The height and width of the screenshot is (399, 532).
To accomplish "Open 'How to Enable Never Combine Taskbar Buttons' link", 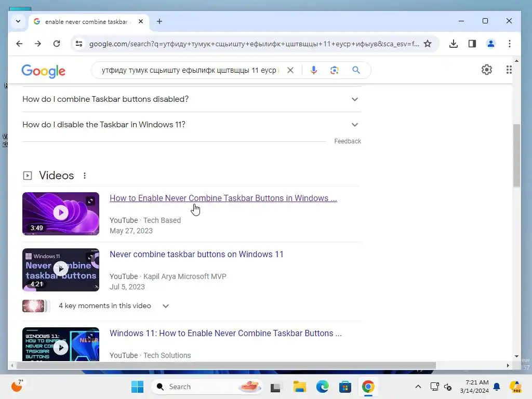I will (223, 198).
